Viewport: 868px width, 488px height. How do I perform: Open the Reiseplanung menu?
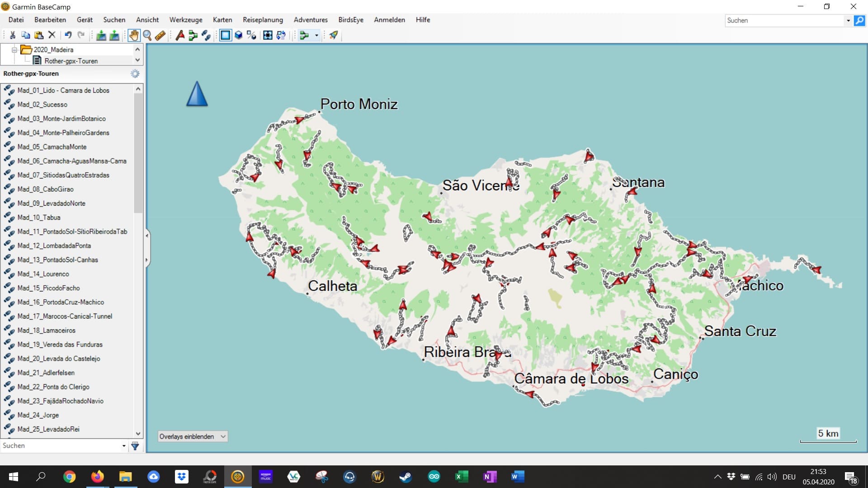coord(263,20)
